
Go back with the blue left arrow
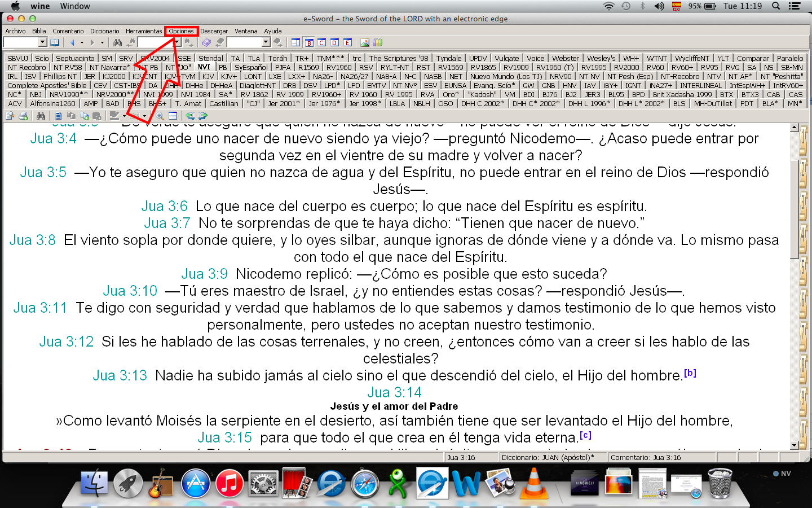pos(72,42)
